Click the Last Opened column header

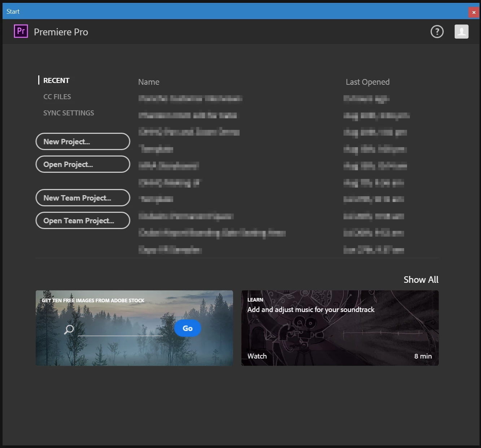point(368,82)
